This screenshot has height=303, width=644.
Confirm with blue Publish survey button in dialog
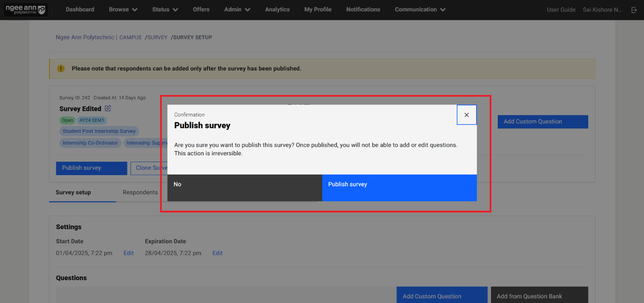[399, 187]
